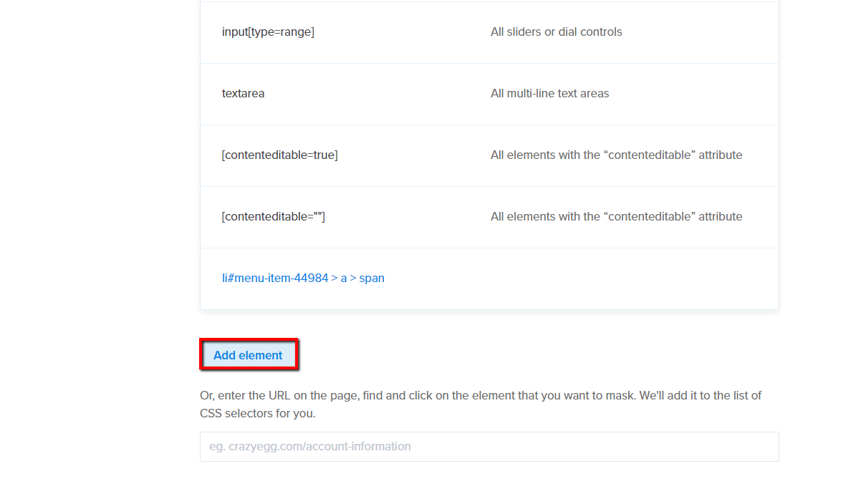Click the Add element button
Viewport: 856px width, 504px height.
(249, 355)
